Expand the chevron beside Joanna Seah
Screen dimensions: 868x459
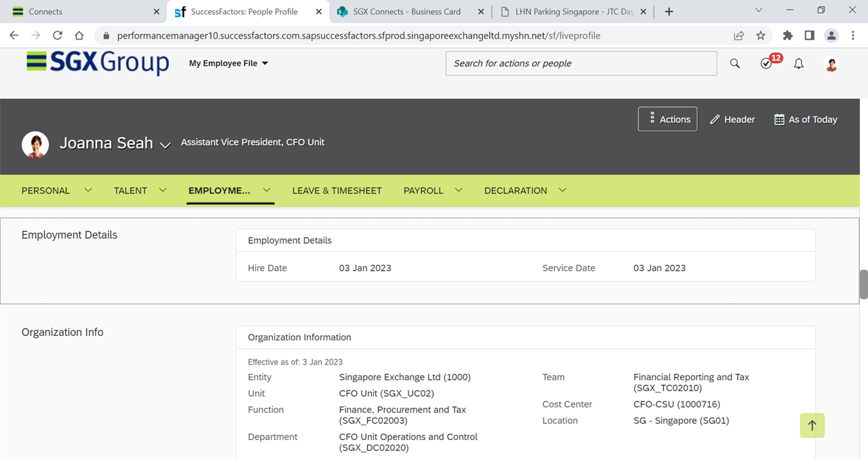click(x=165, y=145)
